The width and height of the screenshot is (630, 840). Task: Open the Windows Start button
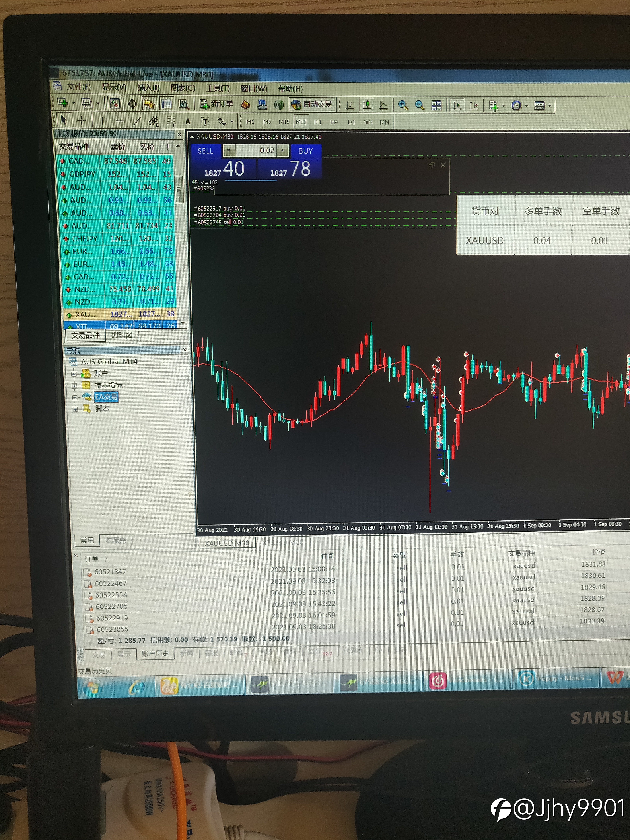pos(92,688)
